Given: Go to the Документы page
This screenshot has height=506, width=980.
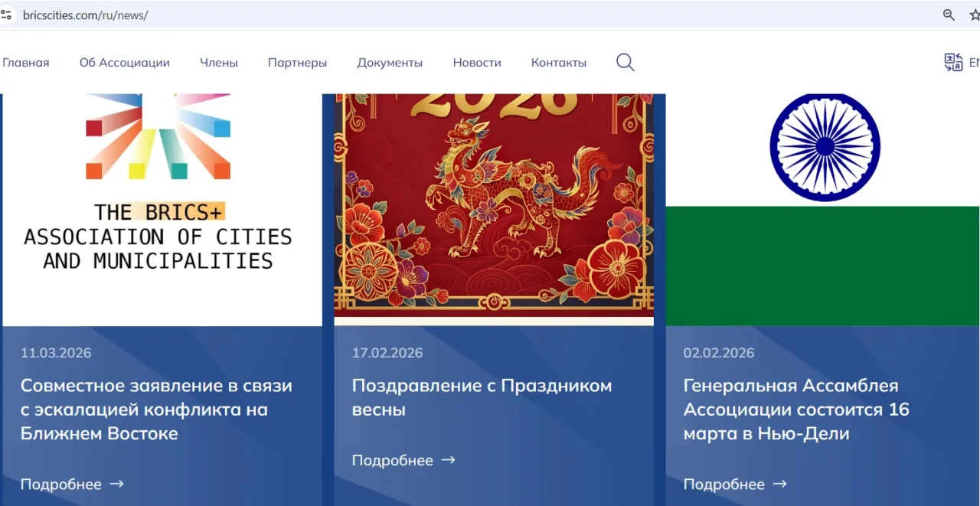Looking at the screenshot, I should (x=390, y=62).
